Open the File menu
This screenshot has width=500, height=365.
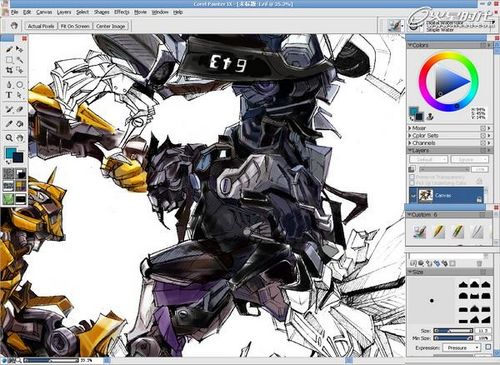[14, 12]
